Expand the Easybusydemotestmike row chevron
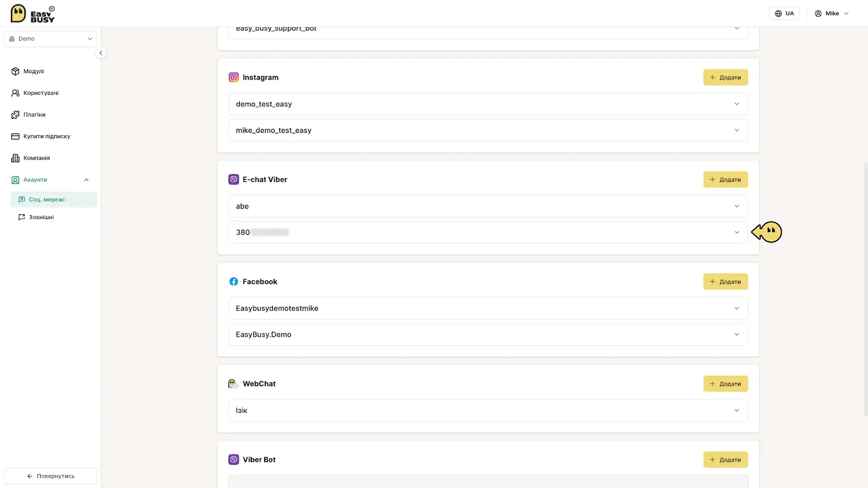The width and height of the screenshot is (868, 488). [x=737, y=308]
